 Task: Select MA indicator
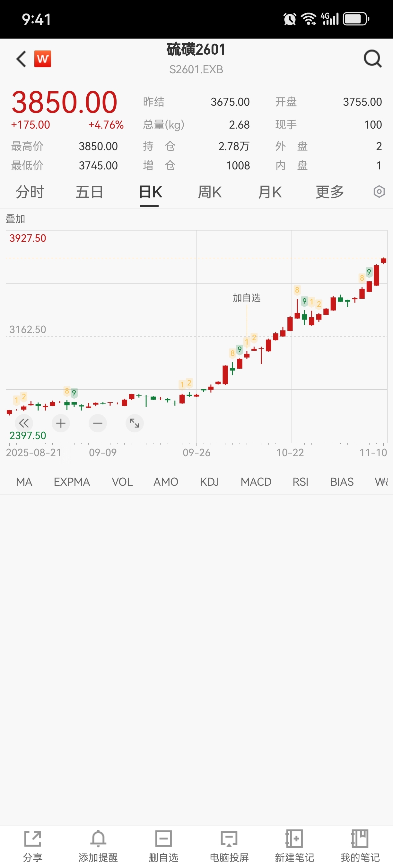24,482
